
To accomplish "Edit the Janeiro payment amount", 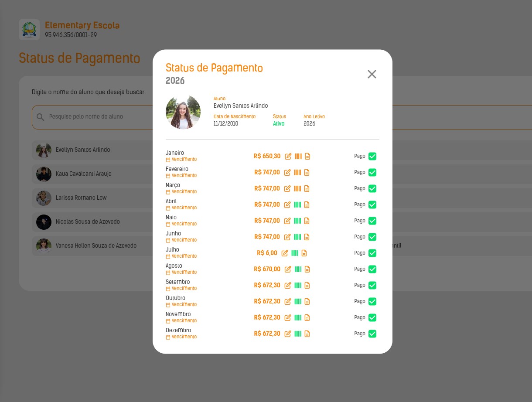I will pos(288,156).
